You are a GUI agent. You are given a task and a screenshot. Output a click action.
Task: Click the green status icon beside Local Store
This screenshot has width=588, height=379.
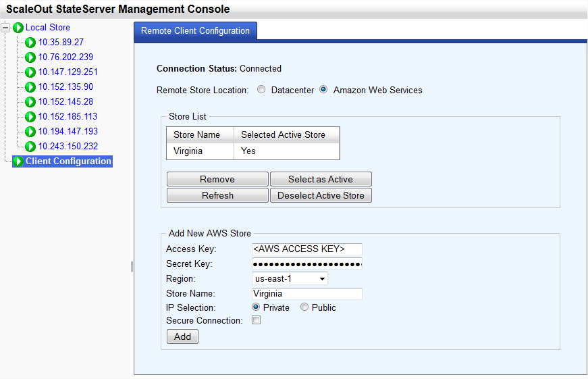point(18,28)
